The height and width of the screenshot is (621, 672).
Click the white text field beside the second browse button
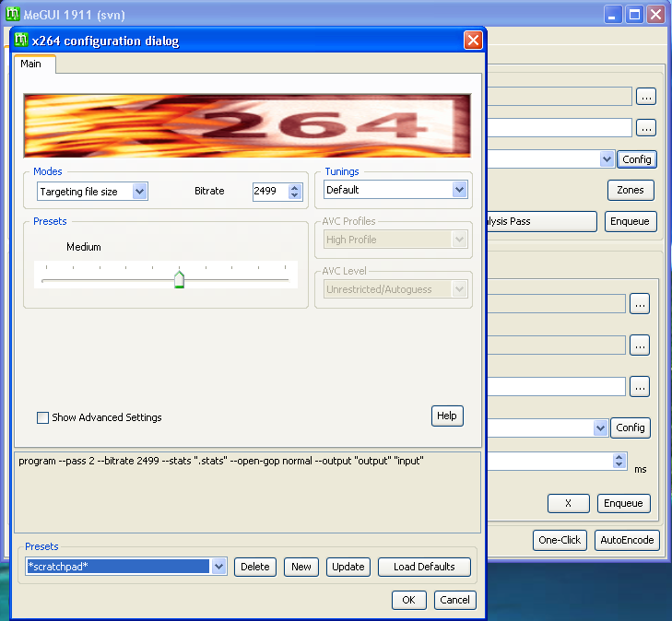point(560,128)
